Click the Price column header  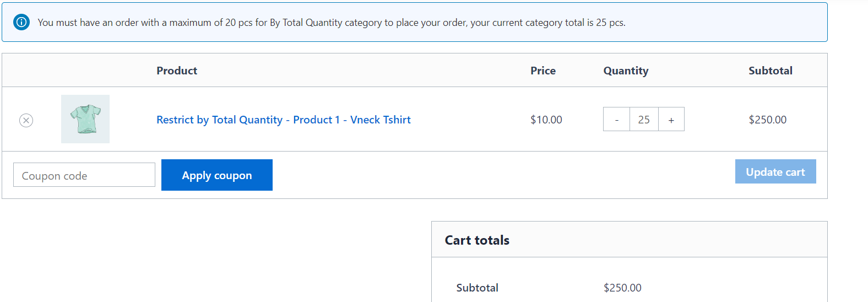pyautogui.click(x=542, y=71)
